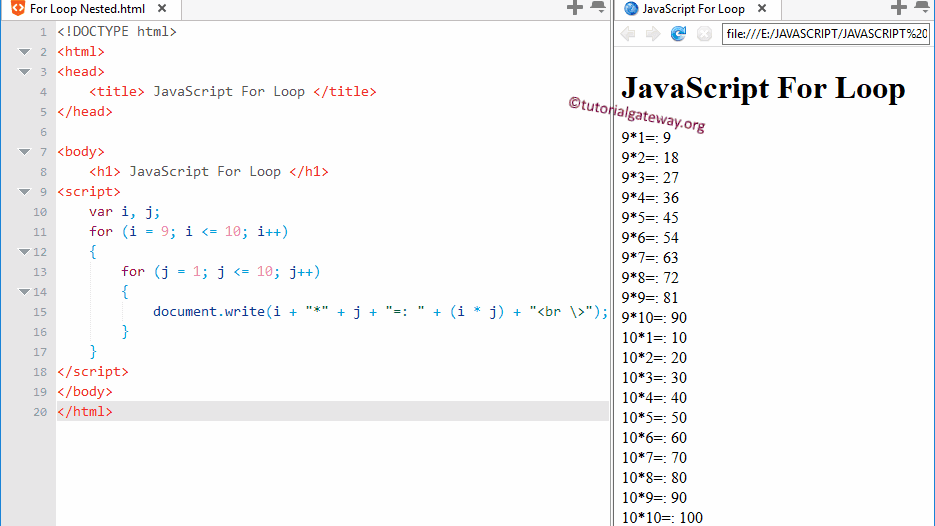The image size is (935, 526).
Task: Click the <br \> string in line 15
Action: coord(561,311)
